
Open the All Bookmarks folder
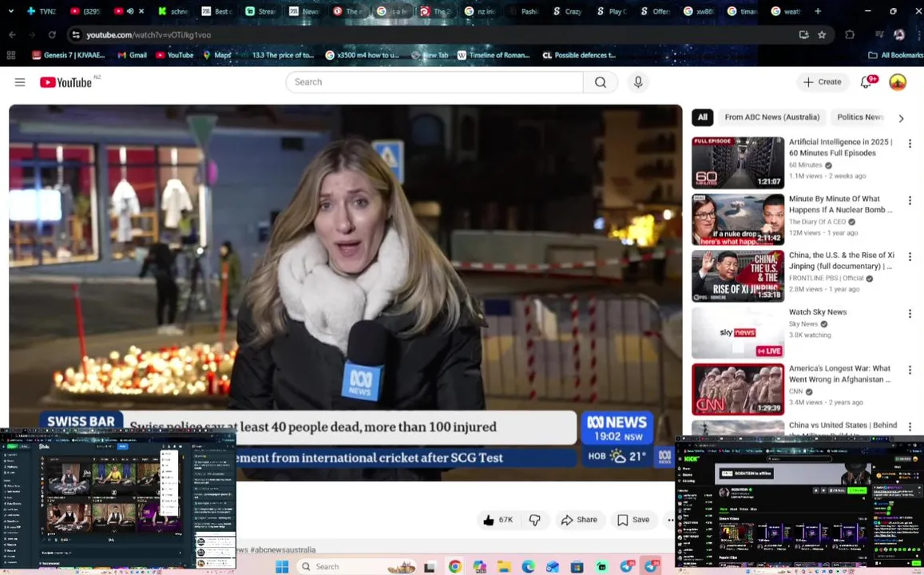coord(895,55)
